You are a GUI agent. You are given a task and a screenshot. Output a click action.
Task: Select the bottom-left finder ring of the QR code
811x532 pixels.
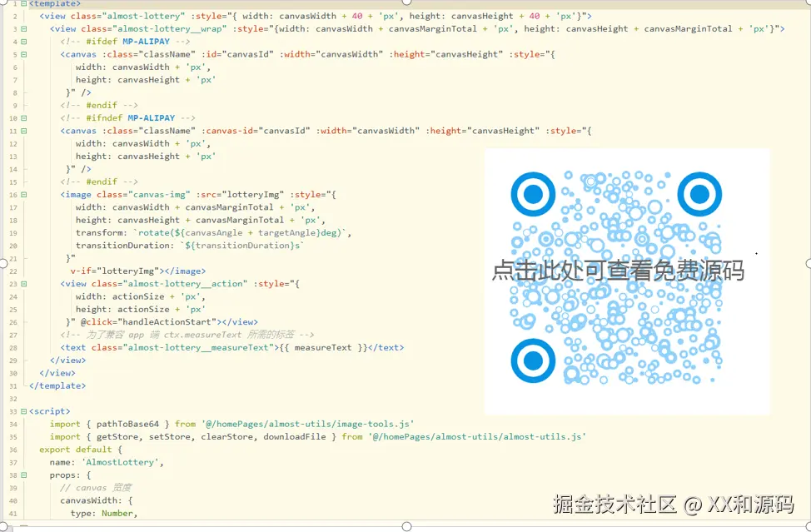533,360
